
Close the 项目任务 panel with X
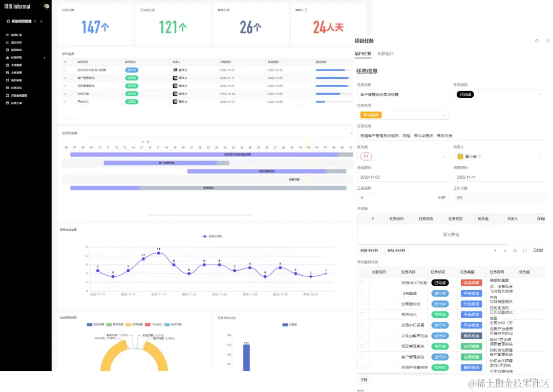(x=547, y=41)
